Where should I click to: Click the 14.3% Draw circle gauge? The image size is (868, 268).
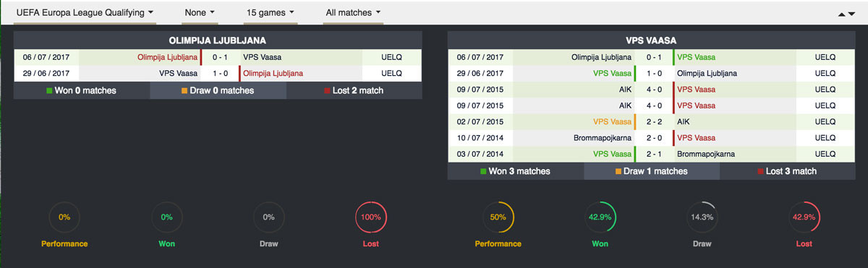pyautogui.click(x=702, y=217)
